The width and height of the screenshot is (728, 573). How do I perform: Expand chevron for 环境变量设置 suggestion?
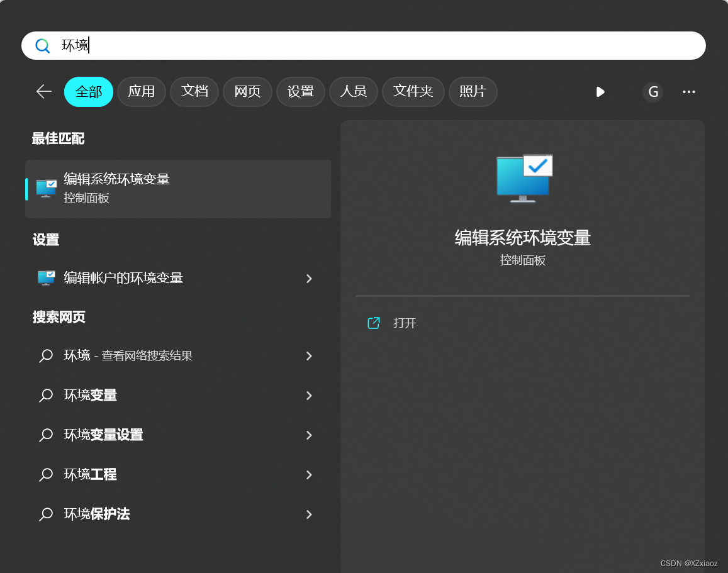pos(309,435)
